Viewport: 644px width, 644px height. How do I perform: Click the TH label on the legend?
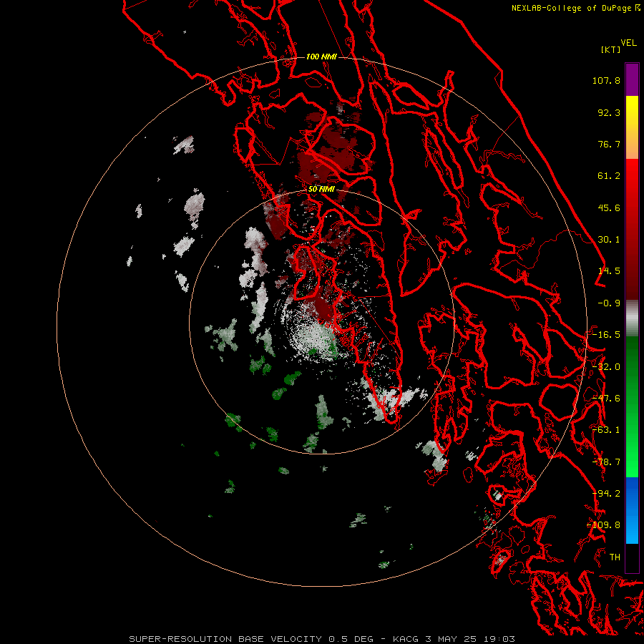[x=615, y=557]
